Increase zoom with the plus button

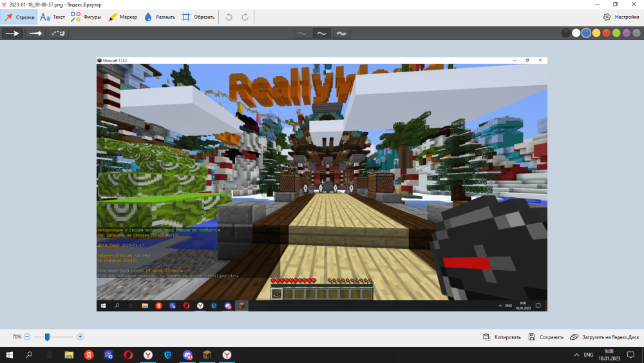coord(80,337)
